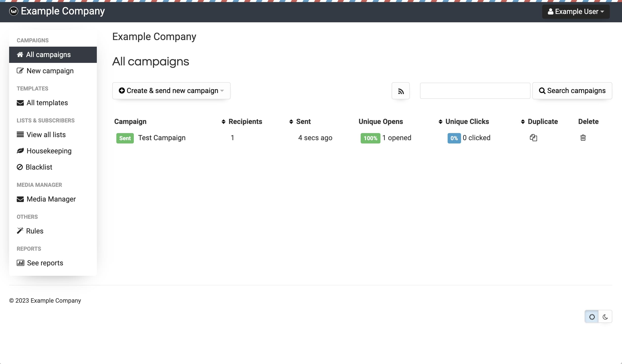Expand Create & send new campaign dropdown
Screen dimensions: 622x364
tap(171, 91)
